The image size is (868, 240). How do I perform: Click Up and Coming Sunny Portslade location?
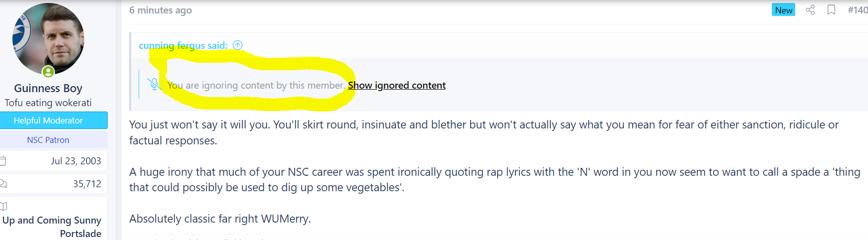coord(52,227)
